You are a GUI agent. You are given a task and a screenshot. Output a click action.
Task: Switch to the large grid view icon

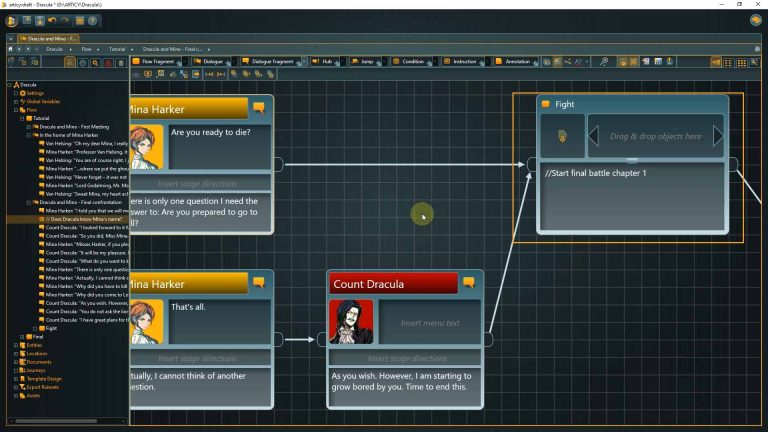[x=742, y=62]
